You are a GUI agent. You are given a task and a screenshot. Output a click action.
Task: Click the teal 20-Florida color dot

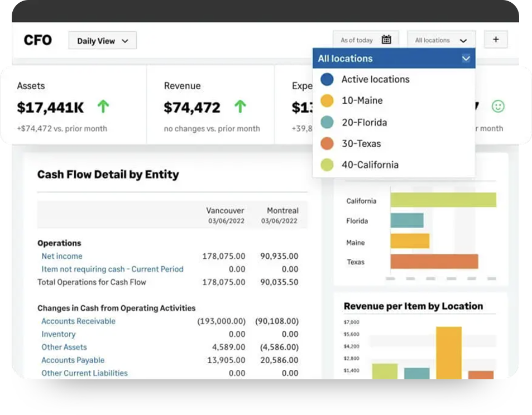tap(327, 122)
